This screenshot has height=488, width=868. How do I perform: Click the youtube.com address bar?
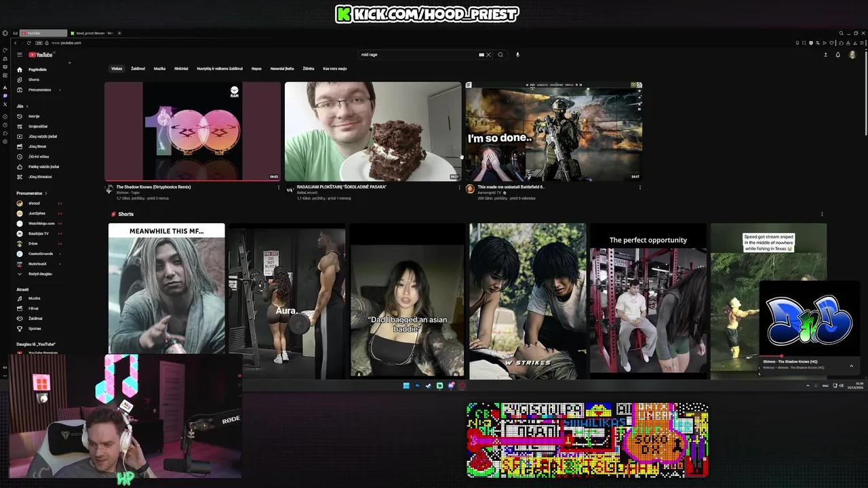[x=66, y=43]
